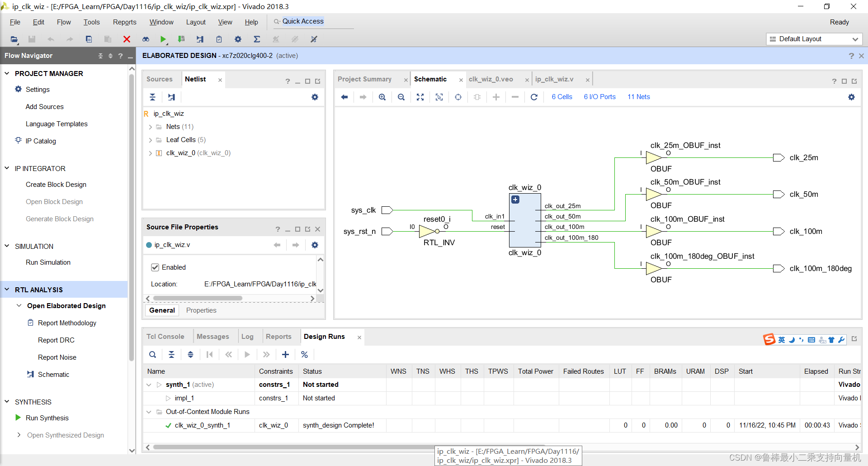The image size is (868, 466).
Task: Open the clk_wiz_0.veo tab
Action: point(491,79)
